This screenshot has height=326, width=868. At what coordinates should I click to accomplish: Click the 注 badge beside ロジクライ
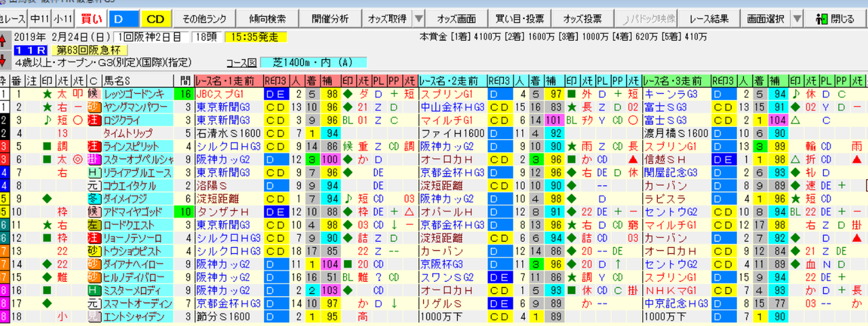click(94, 118)
